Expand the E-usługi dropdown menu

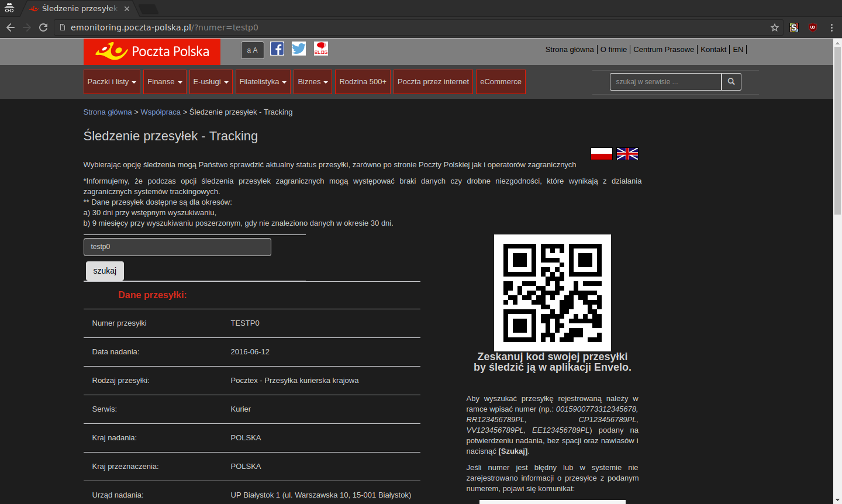(x=211, y=82)
